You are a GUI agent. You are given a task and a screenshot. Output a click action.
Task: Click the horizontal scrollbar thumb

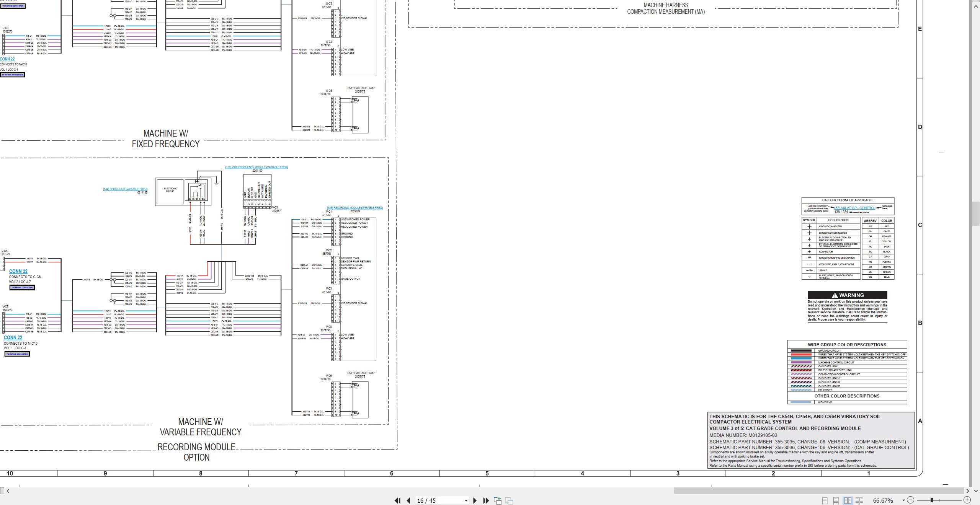coord(818,491)
